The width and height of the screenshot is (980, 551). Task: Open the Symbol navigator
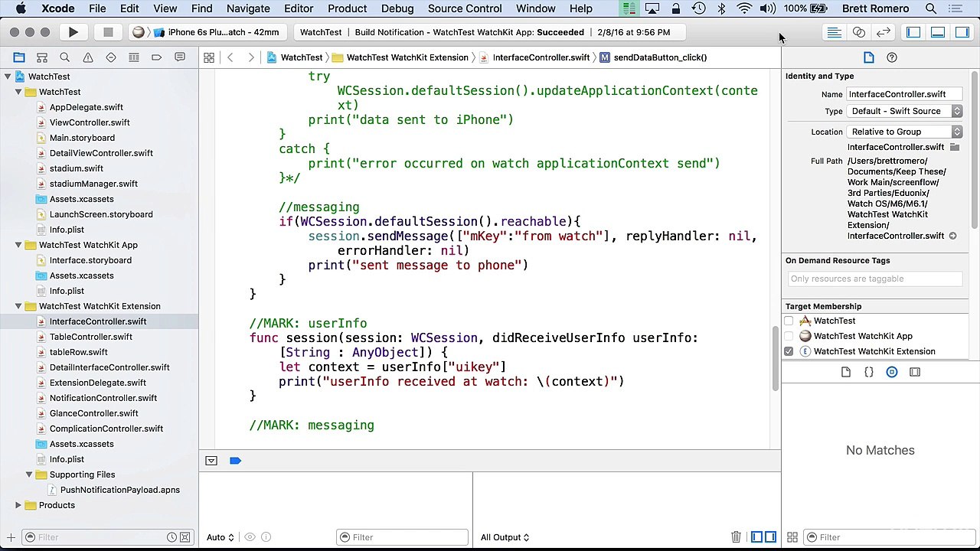pos(42,57)
